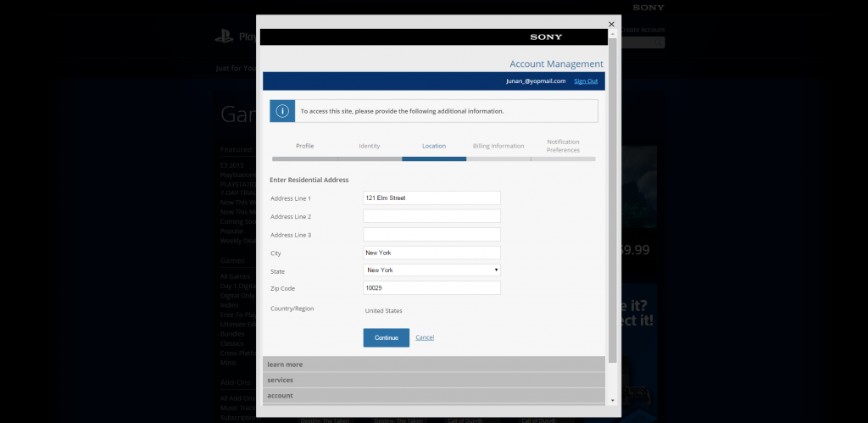Click into the Zip Code field

(x=431, y=288)
